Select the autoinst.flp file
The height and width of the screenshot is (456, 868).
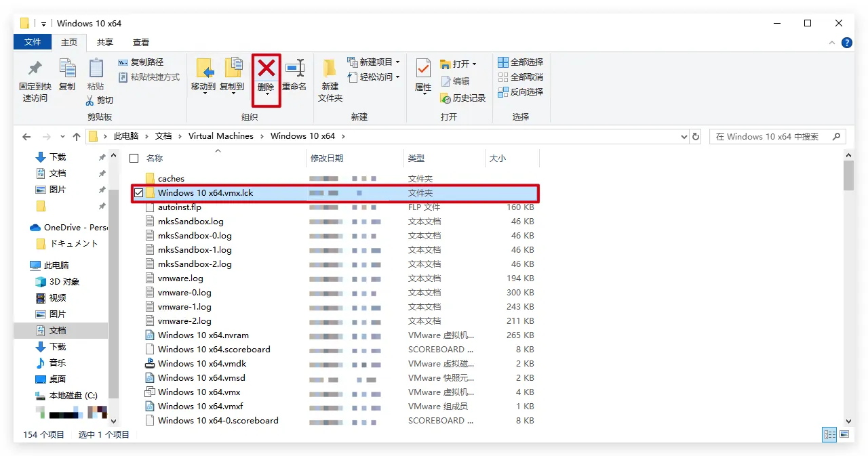[x=180, y=207]
